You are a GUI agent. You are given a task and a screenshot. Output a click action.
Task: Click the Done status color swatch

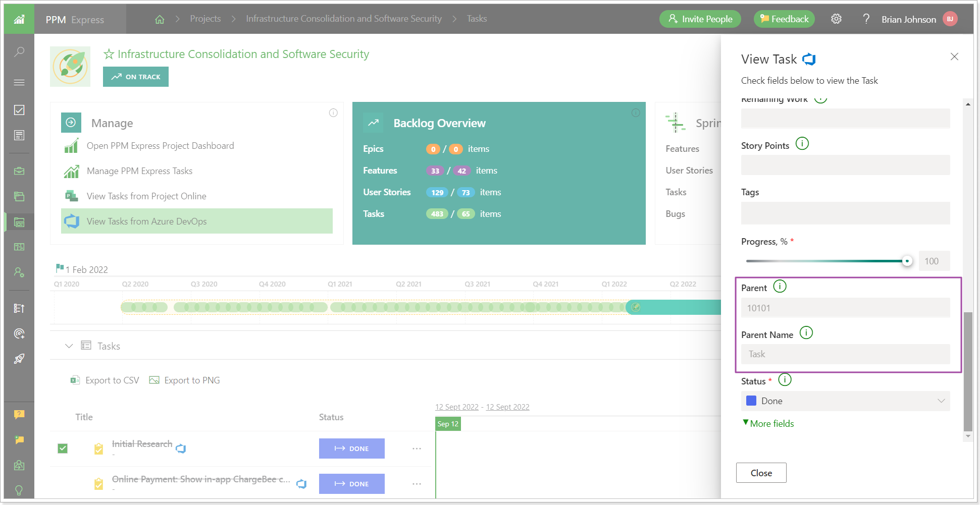point(751,401)
